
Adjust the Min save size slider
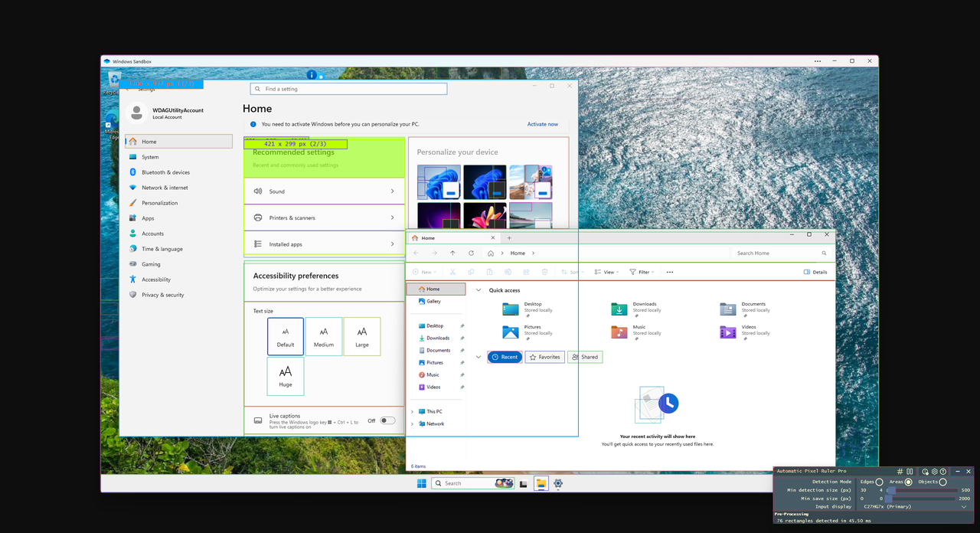pyautogui.click(x=920, y=499)
